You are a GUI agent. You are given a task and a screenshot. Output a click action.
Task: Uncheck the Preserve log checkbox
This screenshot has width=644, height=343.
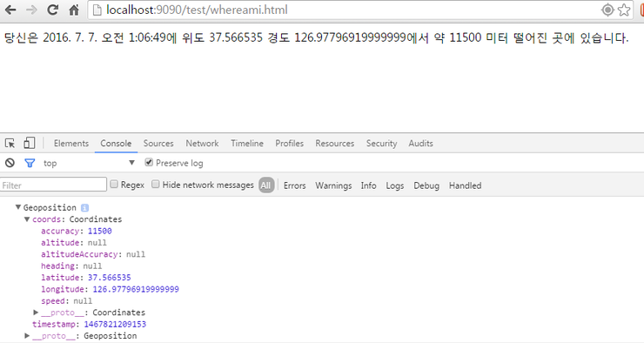point(149,162)
